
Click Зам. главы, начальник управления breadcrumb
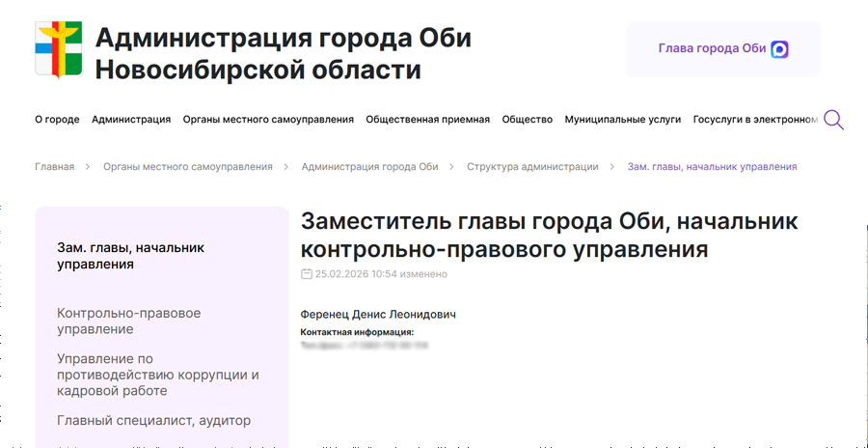(712, 166)
